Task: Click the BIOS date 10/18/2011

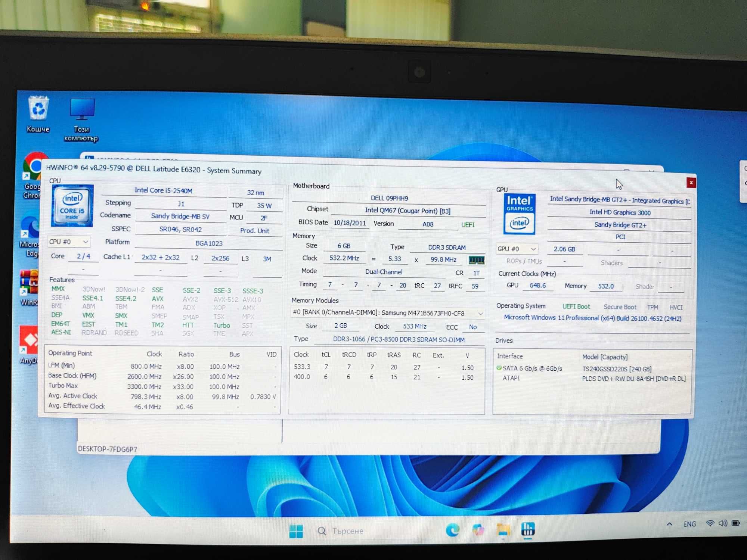Action: pos(350,223)
